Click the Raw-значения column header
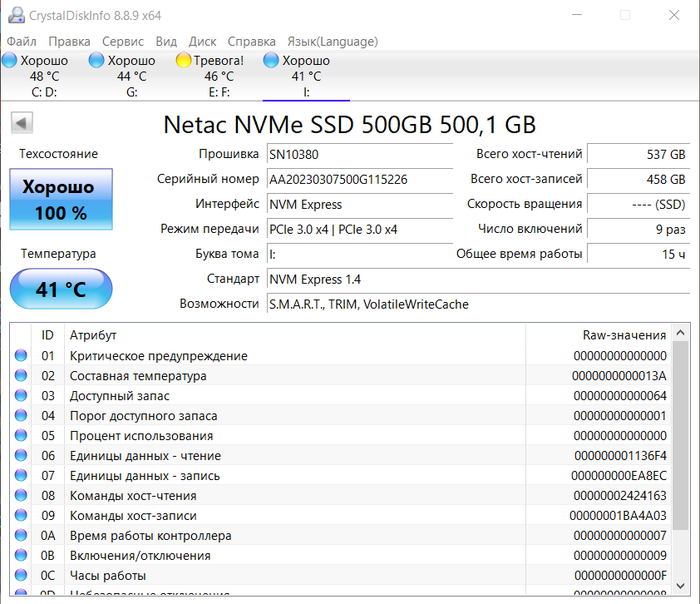Screen dimensions: 700x604 click(598, 335)
